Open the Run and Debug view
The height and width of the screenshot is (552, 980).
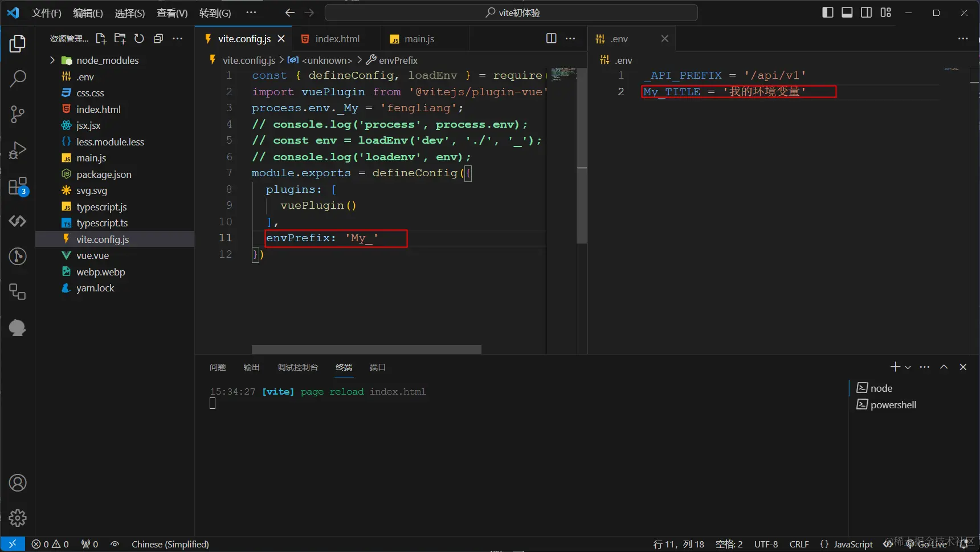[18, 150]
